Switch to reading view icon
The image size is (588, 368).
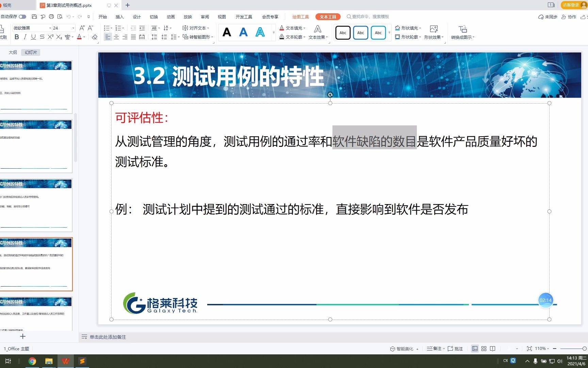493,349
